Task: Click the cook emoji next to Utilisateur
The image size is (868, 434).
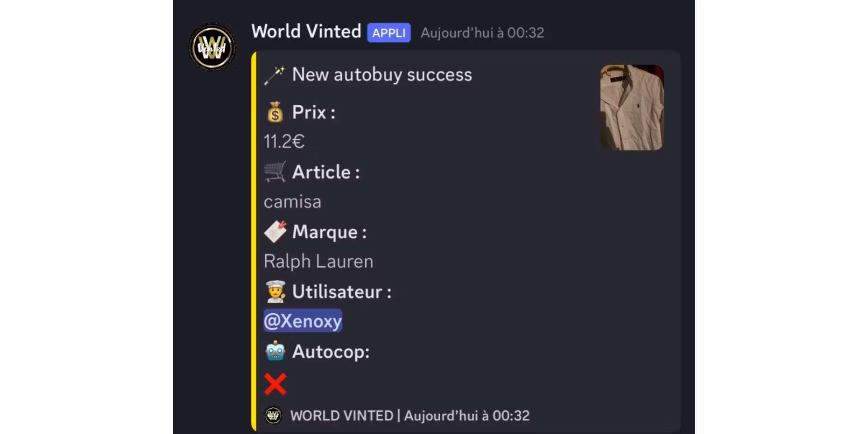Action: tap(275, 292)
